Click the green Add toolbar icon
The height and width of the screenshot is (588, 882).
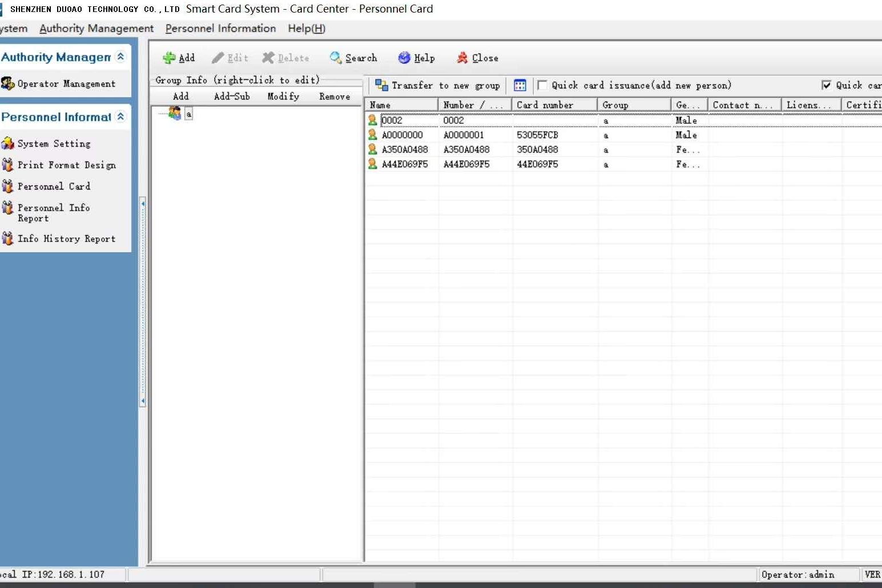click(x=170, y=58)
